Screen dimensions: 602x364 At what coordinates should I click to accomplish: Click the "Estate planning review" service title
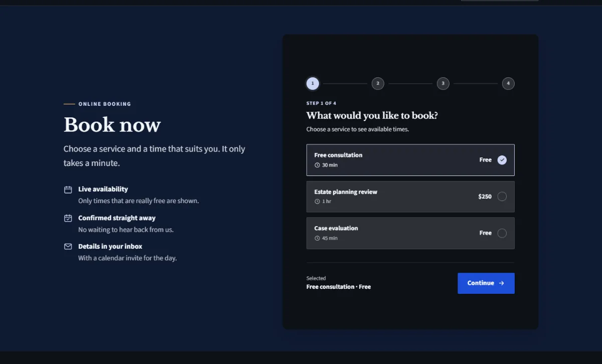pos(346,192)
